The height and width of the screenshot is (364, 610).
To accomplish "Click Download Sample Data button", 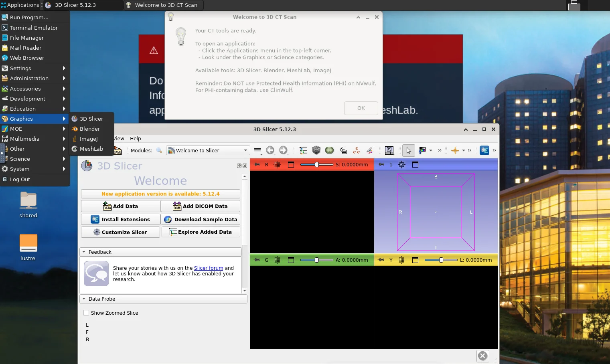I will coord(201,219).
